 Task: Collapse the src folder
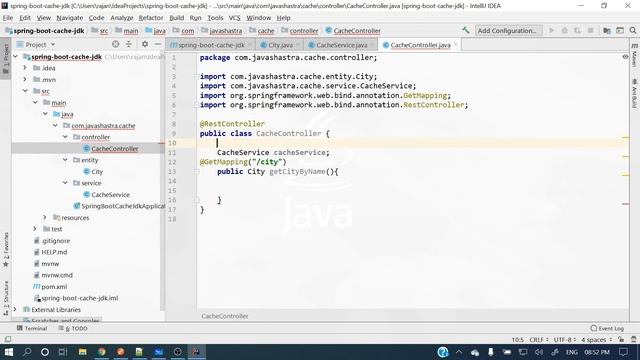tap(25, 91)
